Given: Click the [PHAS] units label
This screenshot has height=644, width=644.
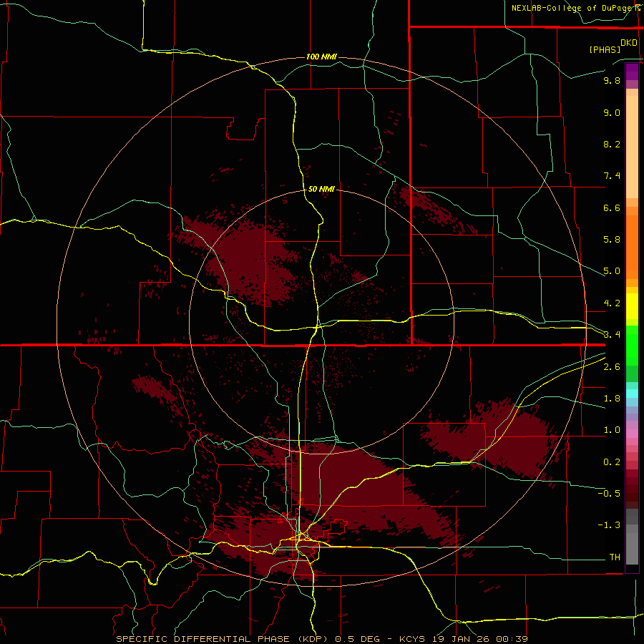Looking at the screenshot, I should [x=605, y=49].
